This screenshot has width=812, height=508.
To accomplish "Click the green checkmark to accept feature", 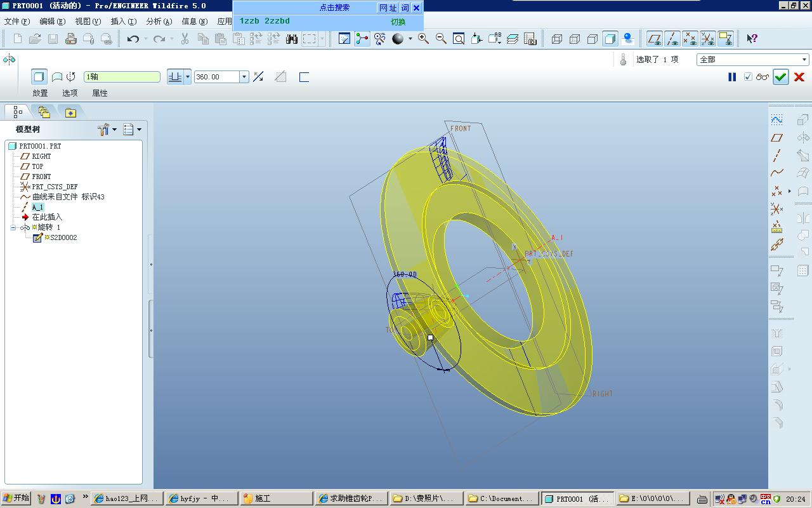I will 781,77.
